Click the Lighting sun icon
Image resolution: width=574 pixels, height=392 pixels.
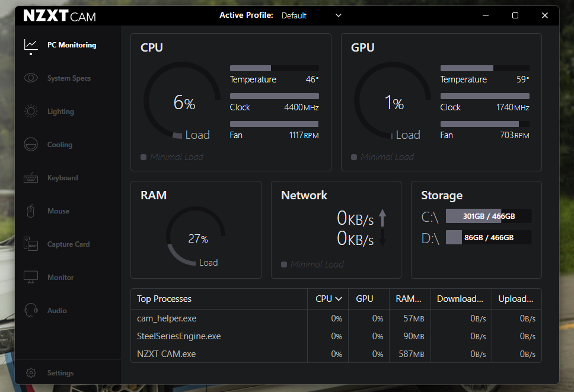[x=31, y=111]
